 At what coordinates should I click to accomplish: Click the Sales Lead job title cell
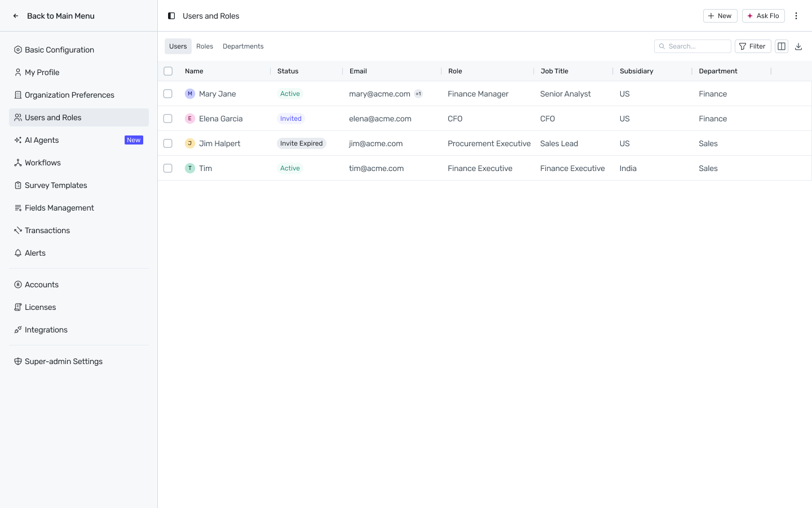coord(559,143)
